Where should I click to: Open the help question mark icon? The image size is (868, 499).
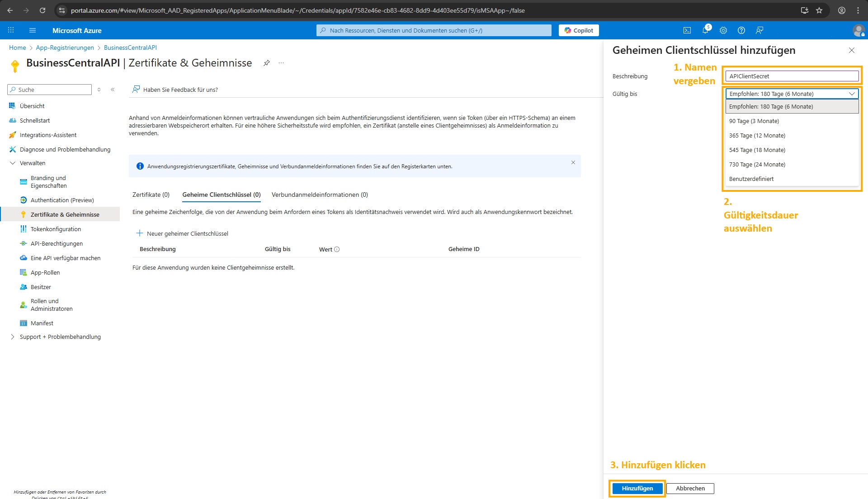[741, 30]
